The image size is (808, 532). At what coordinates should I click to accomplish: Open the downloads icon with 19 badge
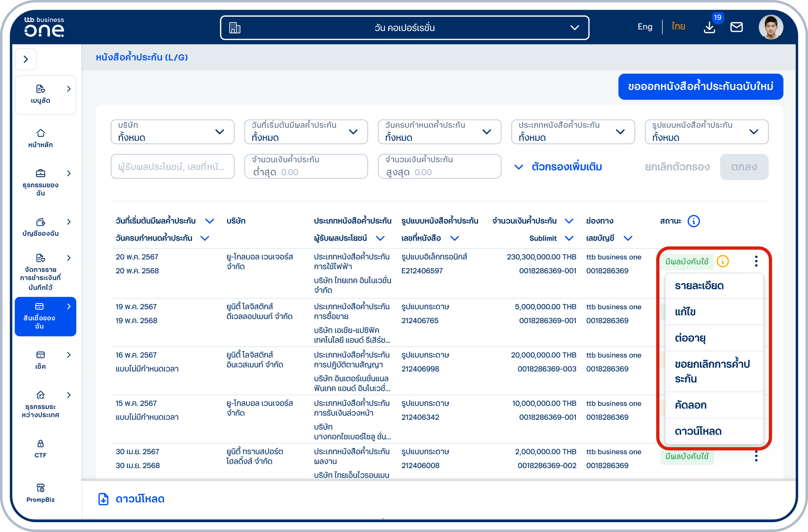(x=710, y=27)
